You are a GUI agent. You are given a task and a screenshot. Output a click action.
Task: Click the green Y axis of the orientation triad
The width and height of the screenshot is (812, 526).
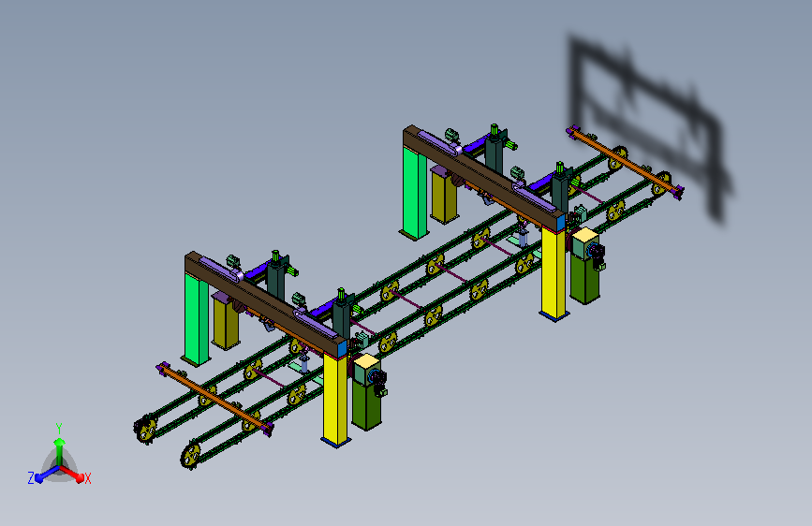(x=60, y=452)
